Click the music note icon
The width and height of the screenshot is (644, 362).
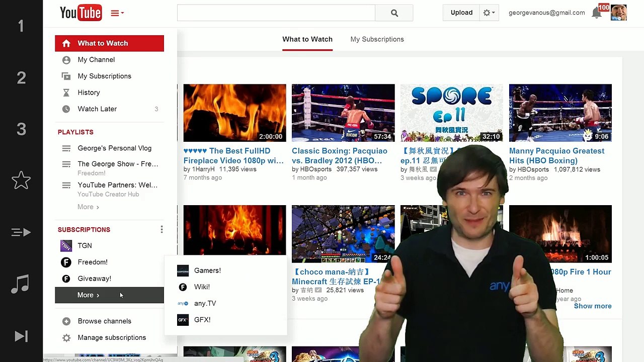point(21,284)
